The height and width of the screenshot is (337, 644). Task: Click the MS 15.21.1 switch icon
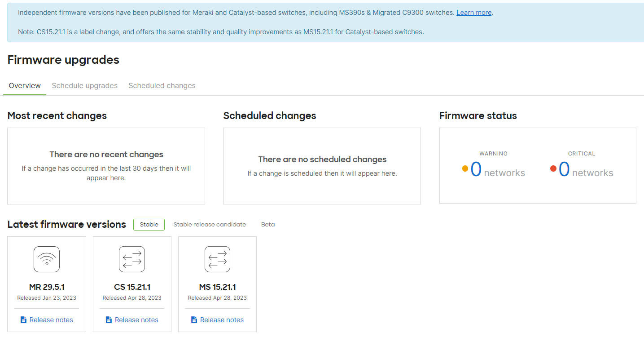pyautogui.click(x=217, y=259)
